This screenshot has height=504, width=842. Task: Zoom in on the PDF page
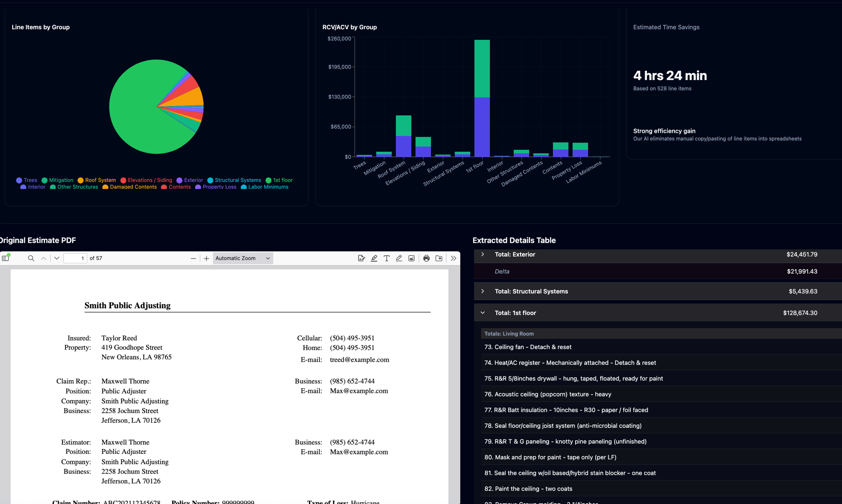click(x=206, y=258)
